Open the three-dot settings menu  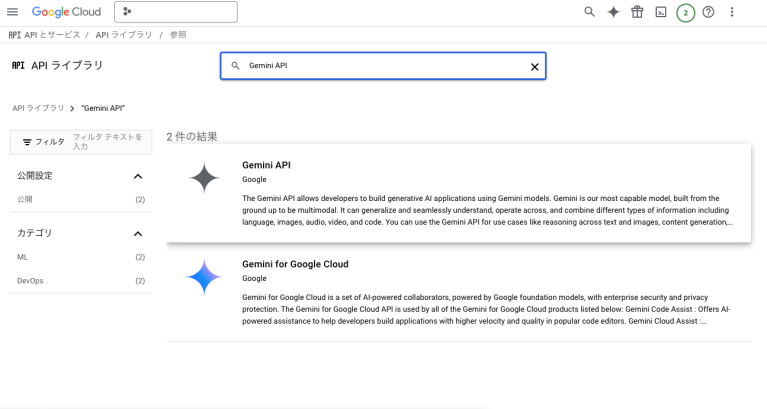point(732,12)
